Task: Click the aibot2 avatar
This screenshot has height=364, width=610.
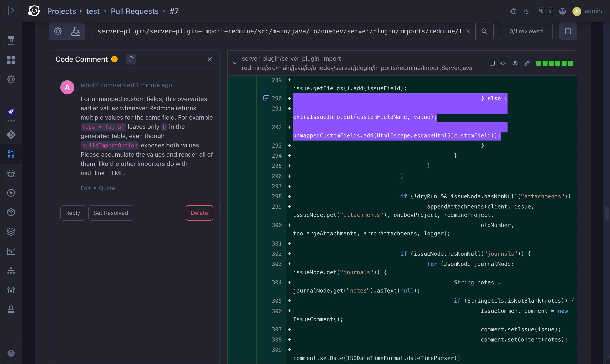Action: [67, 87]
